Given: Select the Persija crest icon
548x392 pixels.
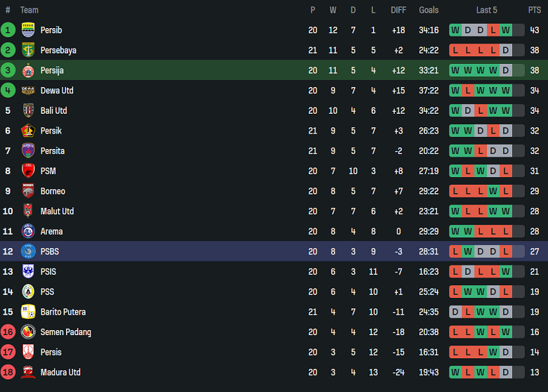Looking at the screenshot, I should (28, 70).
